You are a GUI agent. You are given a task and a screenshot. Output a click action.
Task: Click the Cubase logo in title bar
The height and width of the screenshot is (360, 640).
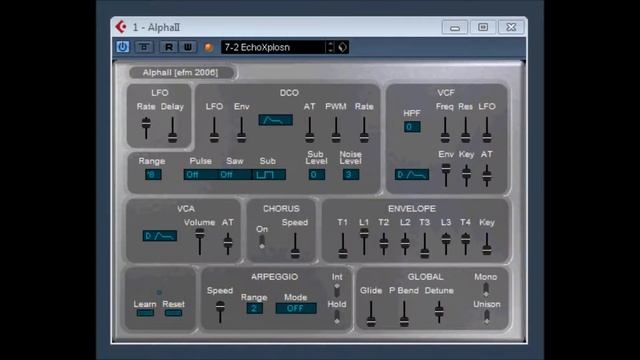click(121, 27)
